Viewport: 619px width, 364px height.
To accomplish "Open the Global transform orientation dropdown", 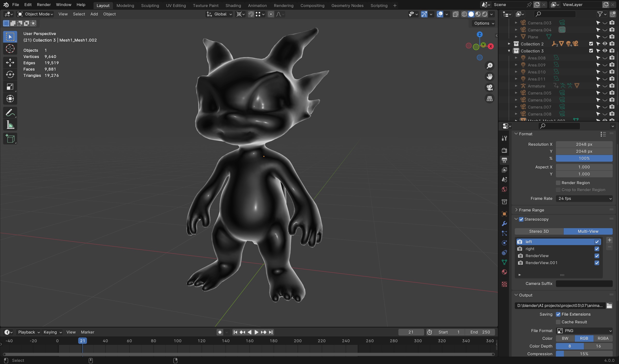I will [x=219, y=14].
